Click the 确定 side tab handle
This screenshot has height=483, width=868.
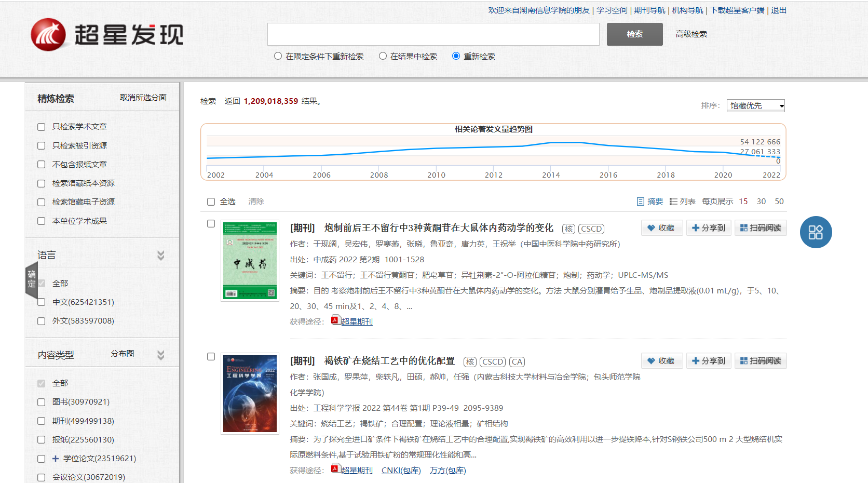[32, 279]
